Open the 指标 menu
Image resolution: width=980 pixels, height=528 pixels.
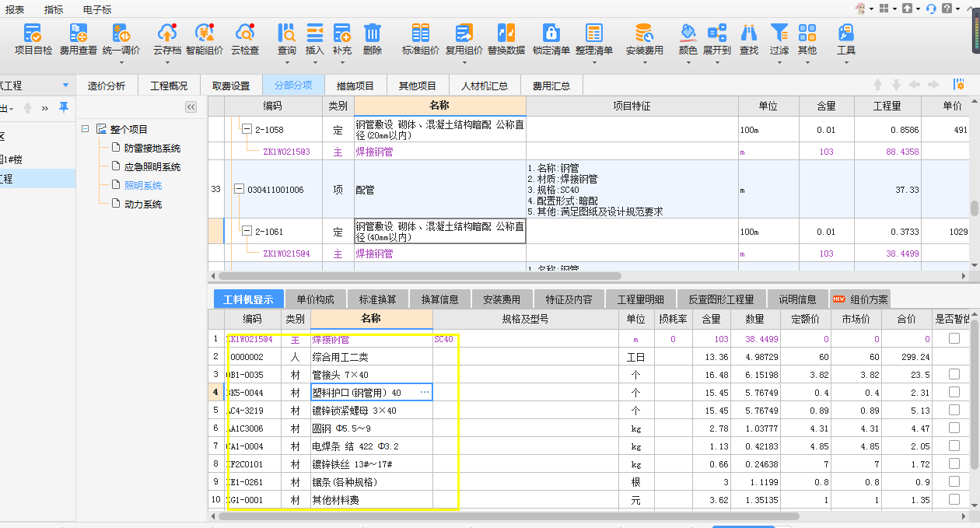point(54,9)
